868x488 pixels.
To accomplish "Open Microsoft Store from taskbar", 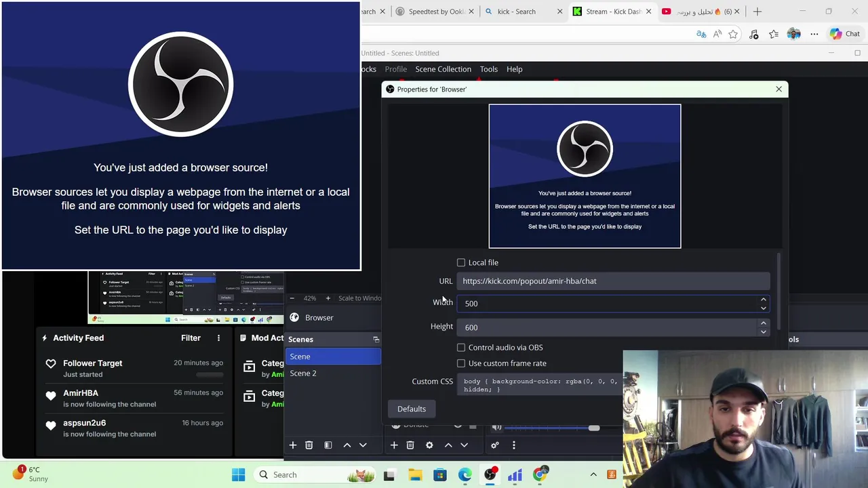I will (440, 474).
